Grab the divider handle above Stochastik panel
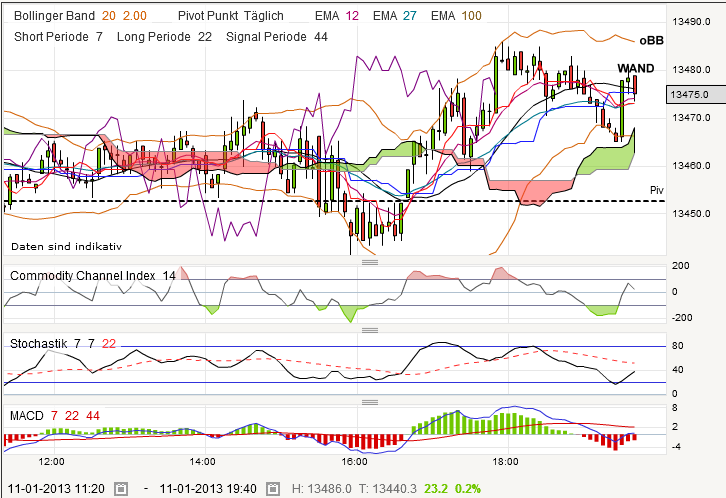726x498 pixels. pos(370,330)
